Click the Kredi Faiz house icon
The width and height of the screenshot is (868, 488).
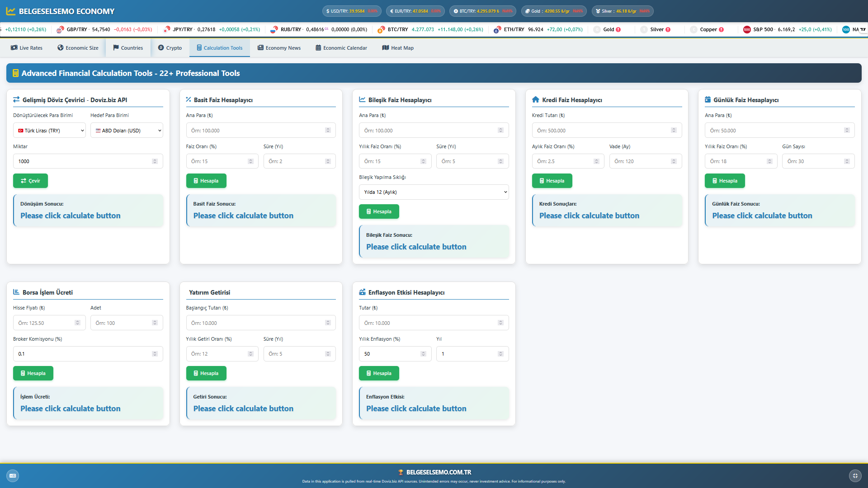click(x=536, y=100)
